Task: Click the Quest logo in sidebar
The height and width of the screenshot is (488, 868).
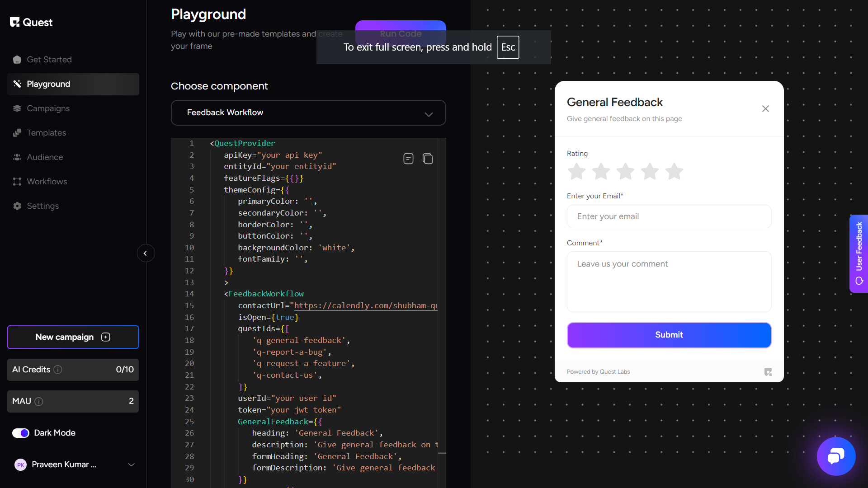Action: (x=31, y=22)
